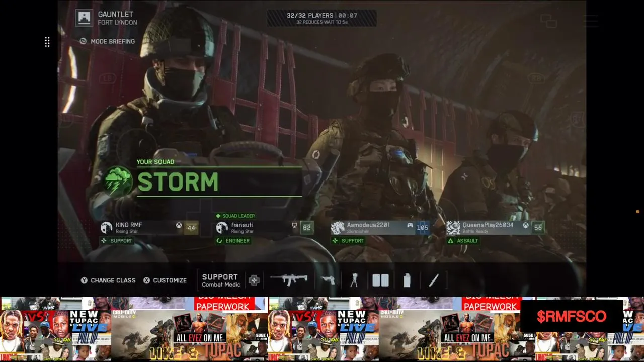Select the supply crate gadget icon

click(x=380, y=280)
